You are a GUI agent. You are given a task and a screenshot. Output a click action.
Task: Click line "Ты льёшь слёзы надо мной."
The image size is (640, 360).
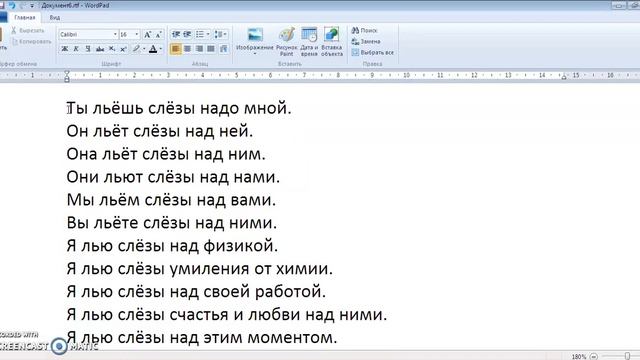179,108
